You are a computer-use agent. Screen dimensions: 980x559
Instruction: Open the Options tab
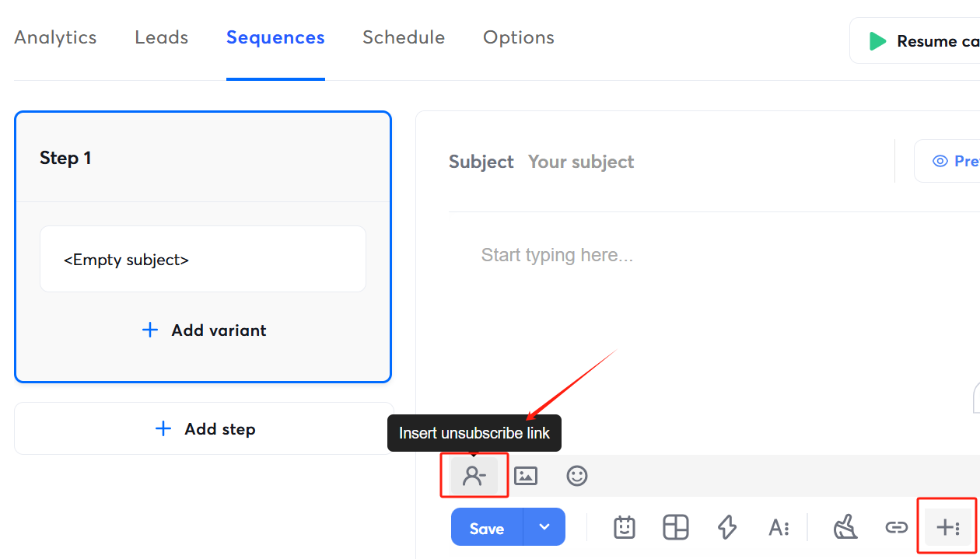tap(518, 37)
